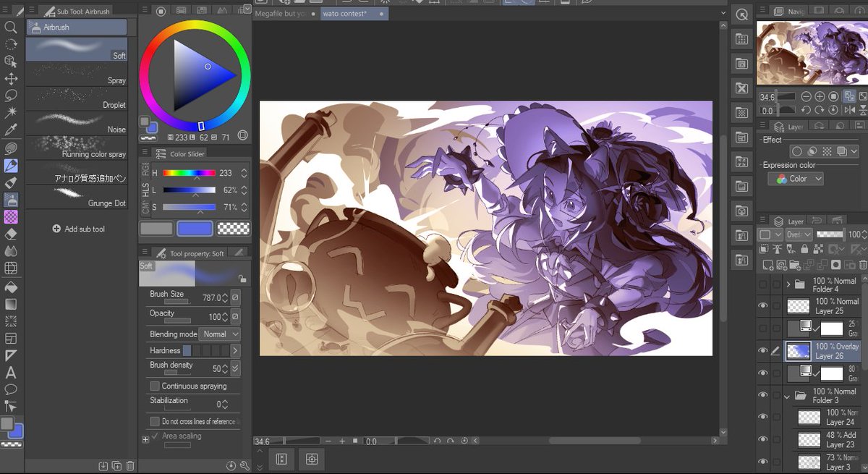Select the Pen tool in the toolbar
The height and width of the screenshot is (474, 868).
(11, 165)
